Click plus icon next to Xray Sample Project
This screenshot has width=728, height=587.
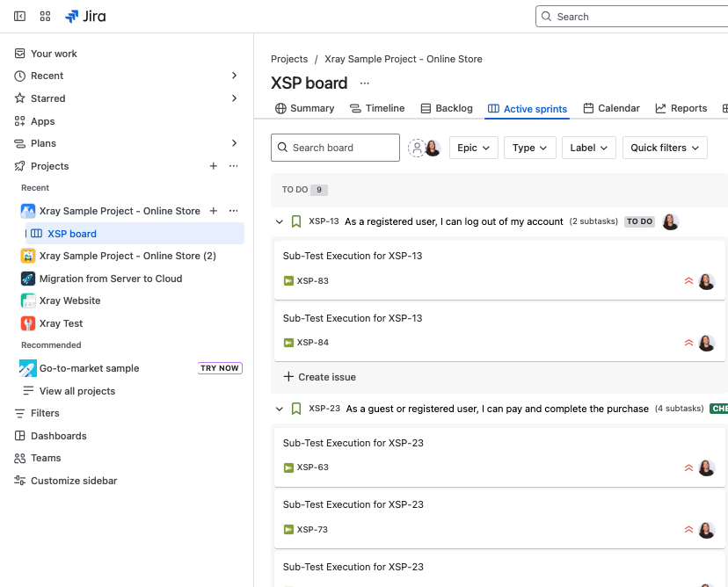tap(213, 211)
